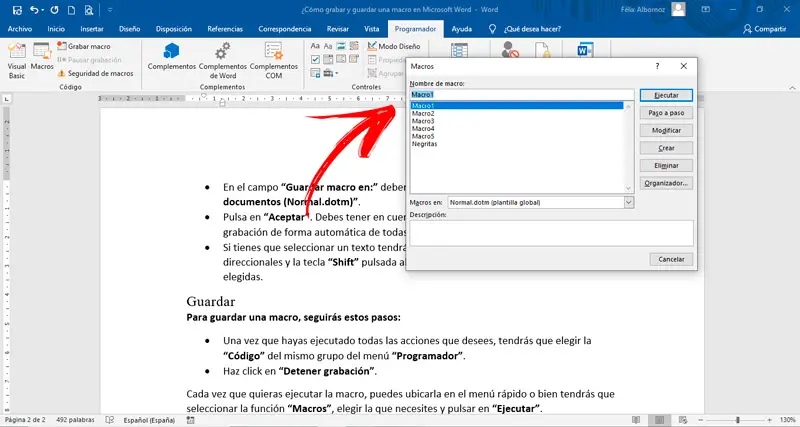Viewport: 800px width, 427px height.
Task: Click the 492 palabras word count
Action: 77,420
